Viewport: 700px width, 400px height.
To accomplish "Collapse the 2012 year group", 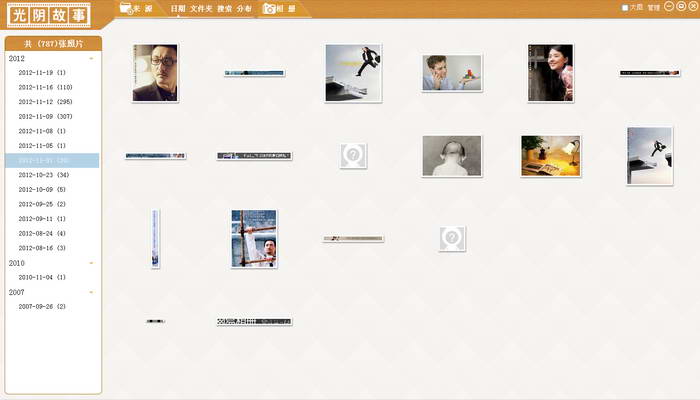I will 92,58.
